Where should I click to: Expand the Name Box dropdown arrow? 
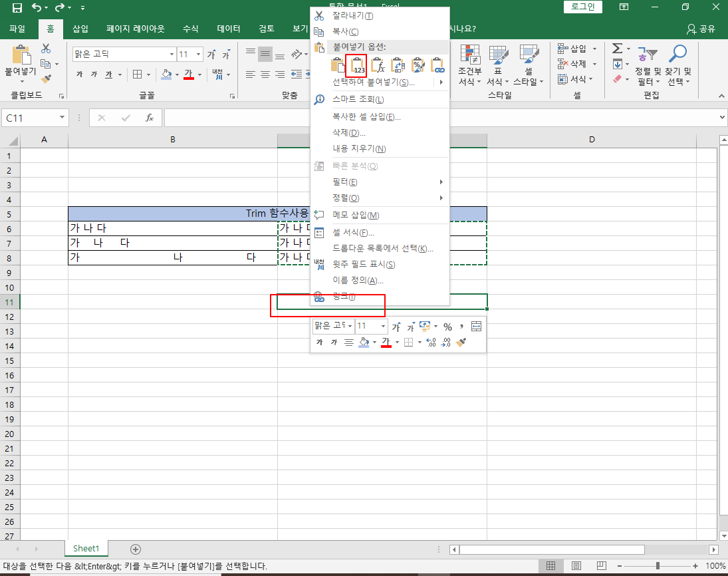(x=62, y=118)
